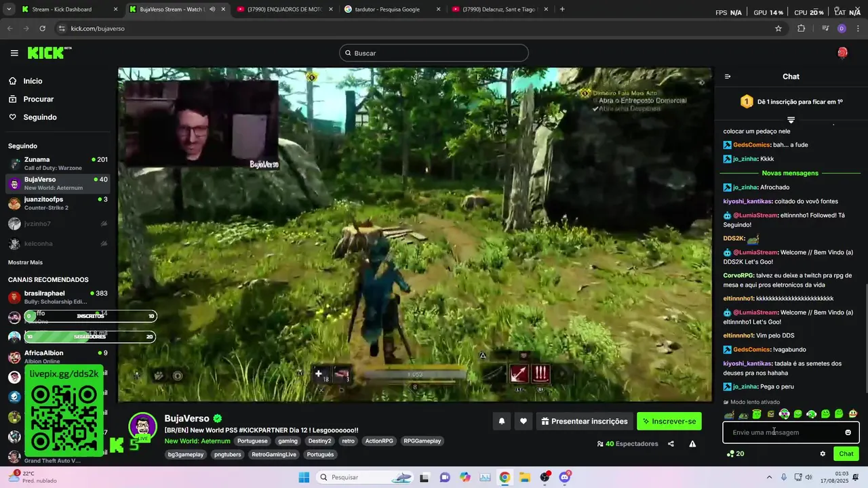Open File Explorer from the taskbar

click(525, 477)
